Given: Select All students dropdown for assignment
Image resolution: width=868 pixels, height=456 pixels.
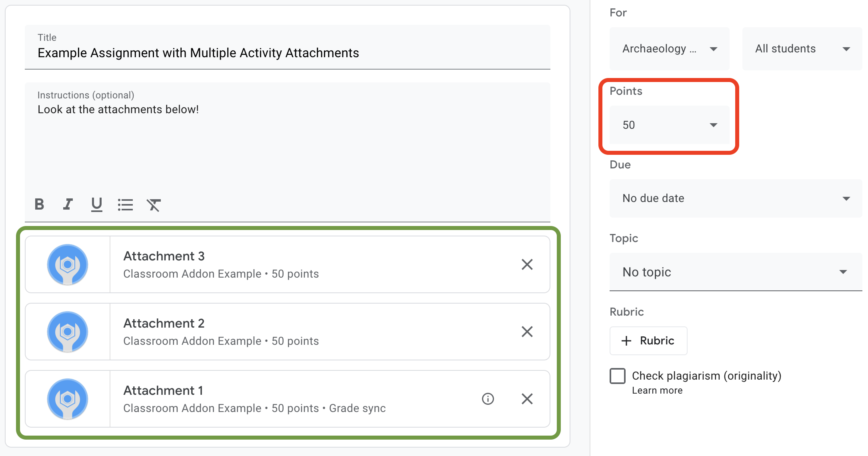Looking at the screenshot, I should (800, 49).
